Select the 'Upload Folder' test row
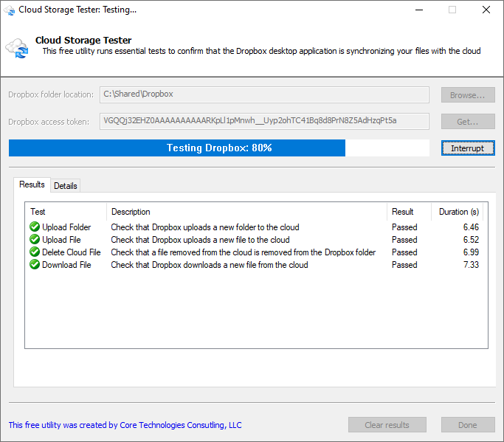Screen dimensions: 504x442 pyautogui.click(x=255, y=227)
